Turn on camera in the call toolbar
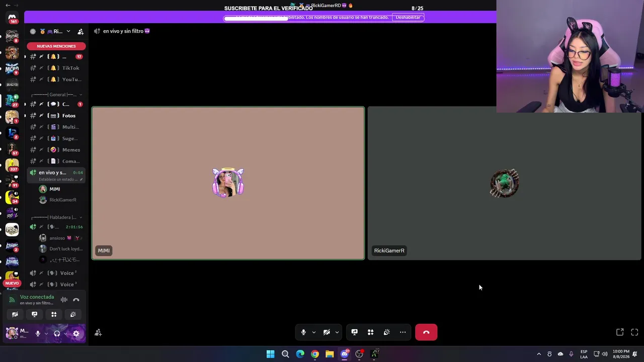644x362 pixels. (x=327, y=332)
